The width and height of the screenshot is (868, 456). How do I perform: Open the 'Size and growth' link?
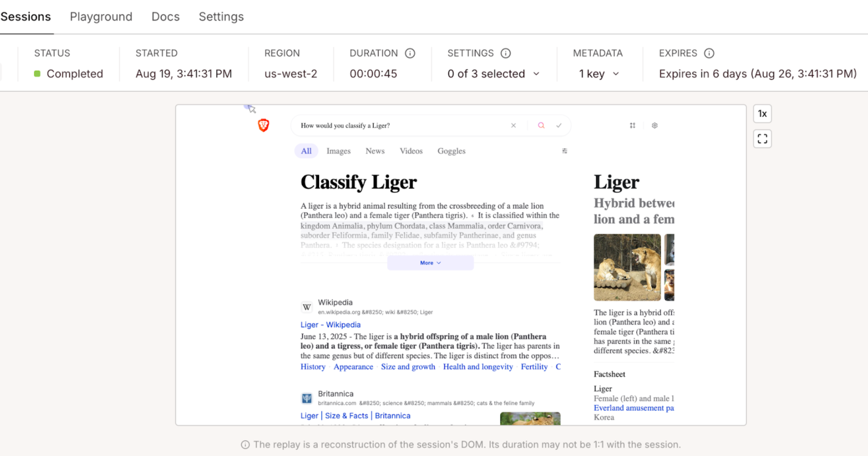click(408, 367)
